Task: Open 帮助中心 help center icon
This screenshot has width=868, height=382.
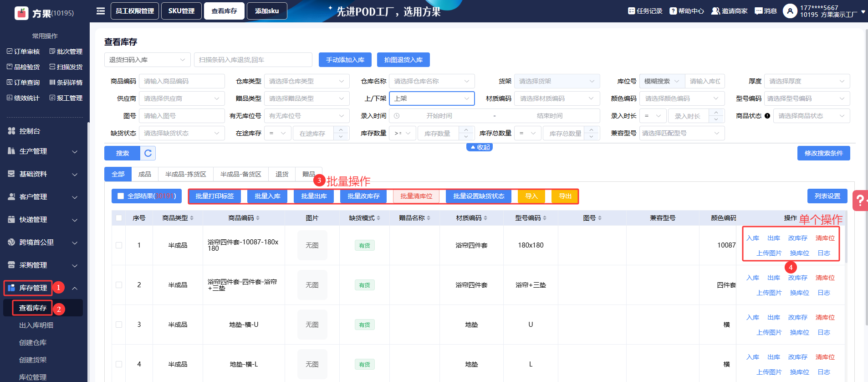Action: pos(673,11)
